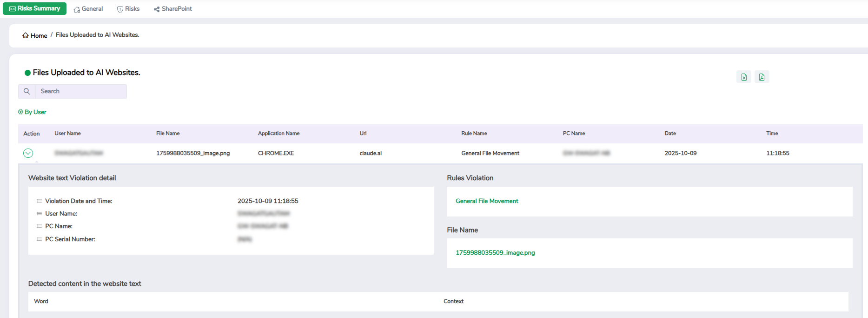Image resolution: width=868 pixels, height=318 pixels.
Task: Collapse the expanded row using chevron circle
Action: (28, 153)
